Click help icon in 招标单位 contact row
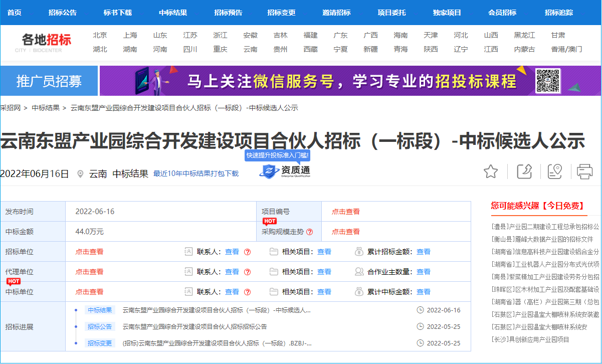The width and height of the screenshot is (602, 364). (247, 252)
